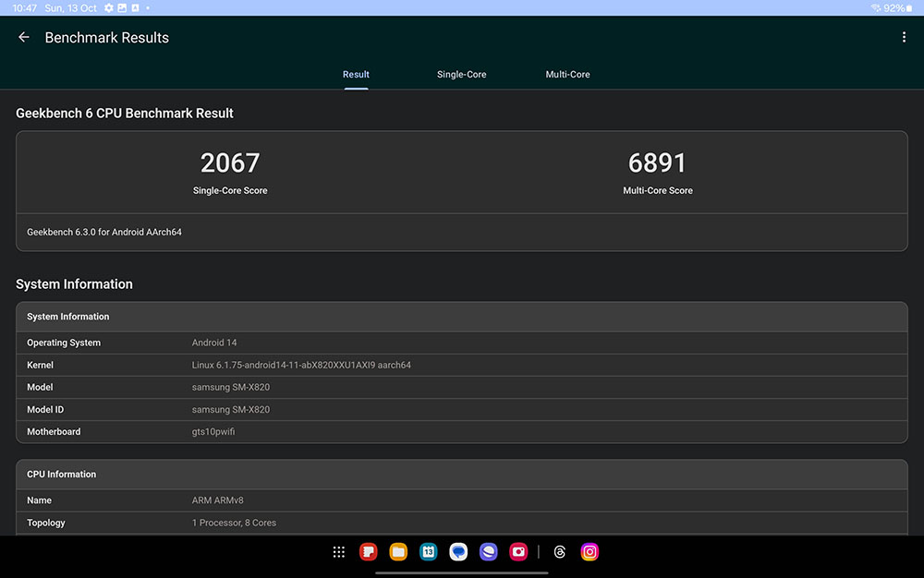Go back using the back arrow
Image resolution: width=924 pixels, height=578 pixels.
24,37
